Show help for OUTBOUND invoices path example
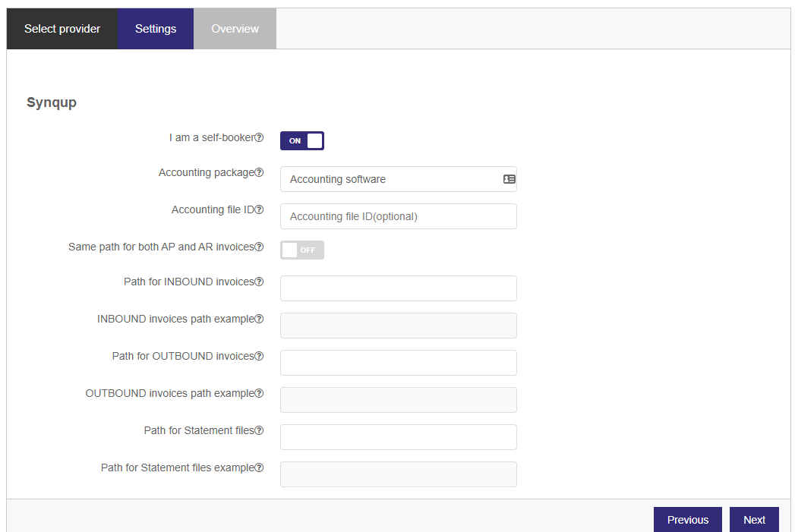The image size is (795, 532). 259,393
